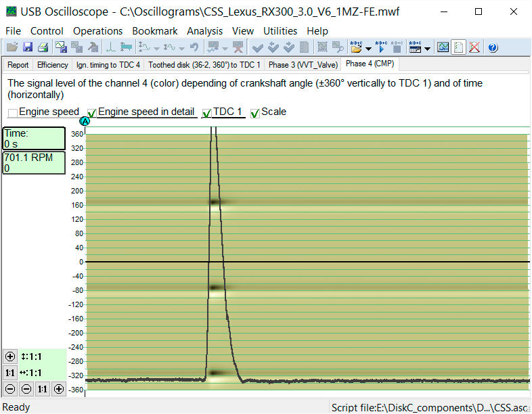Viewport: 532px width, 414px height.
Task: Click the hammer-with-floppy toolbar icon
Action: (x=92, y=47)
